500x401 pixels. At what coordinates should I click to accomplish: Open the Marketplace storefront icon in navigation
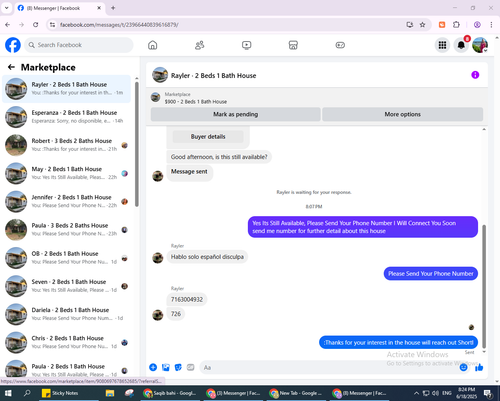[293, 45]
